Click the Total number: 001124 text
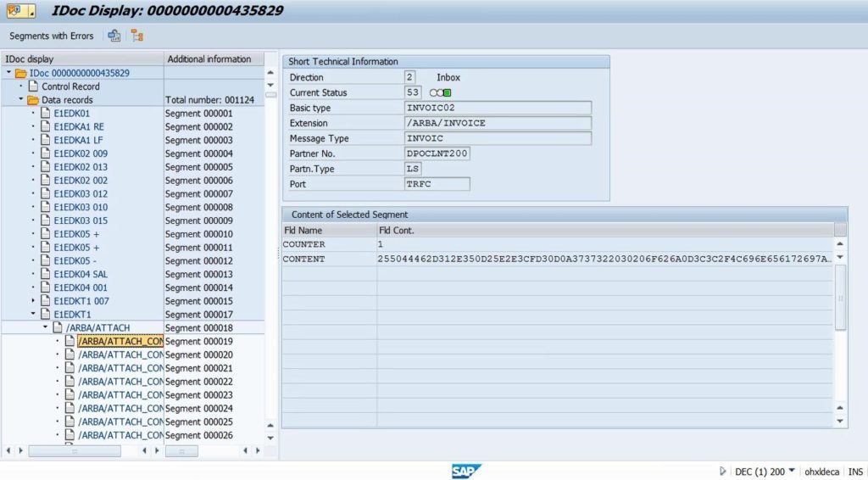868x480 pixels. 210,100
